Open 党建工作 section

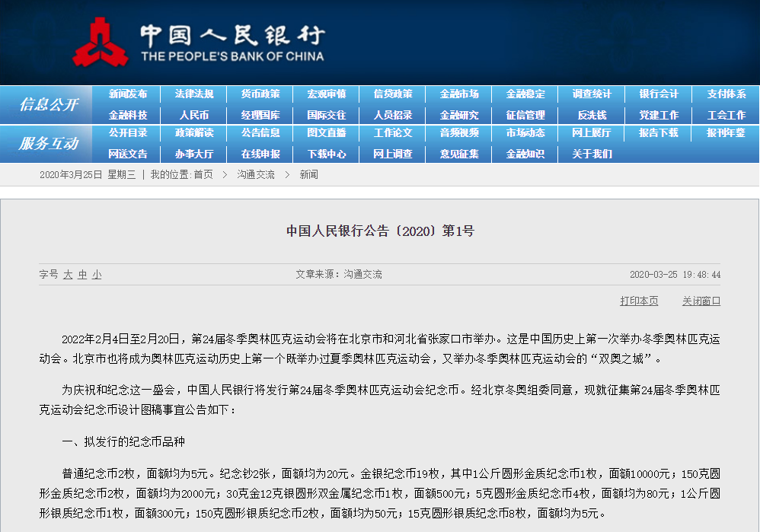[x=659, y=116]
